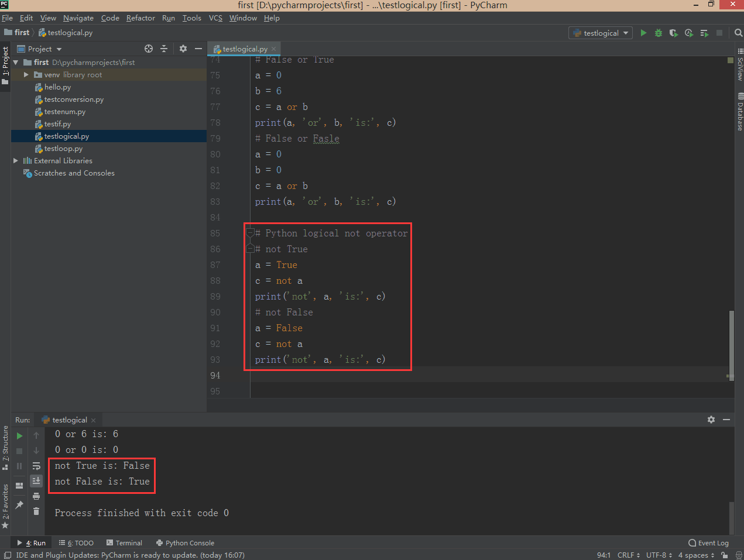
Task: Open the Navigate menu
Action: point(78,18)
